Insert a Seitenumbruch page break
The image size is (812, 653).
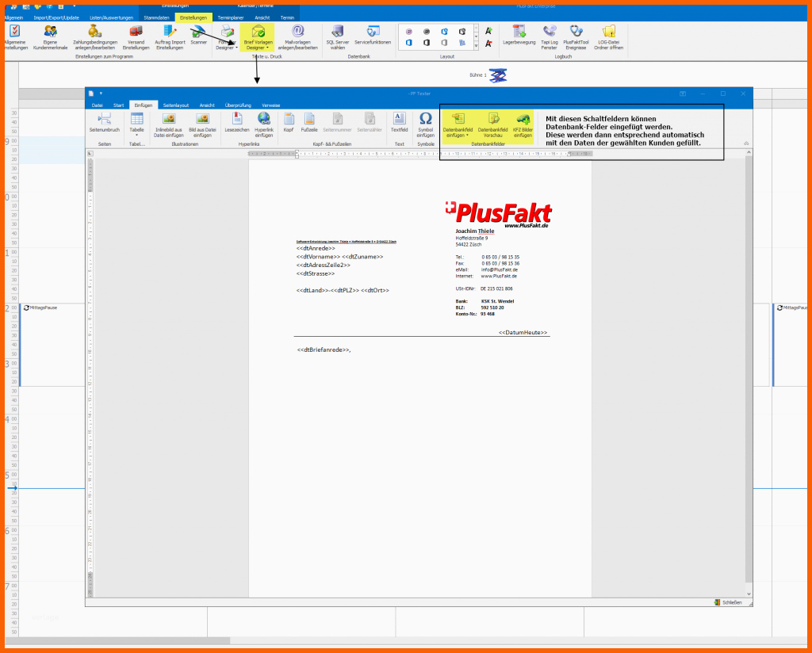(x=105, y=122)
